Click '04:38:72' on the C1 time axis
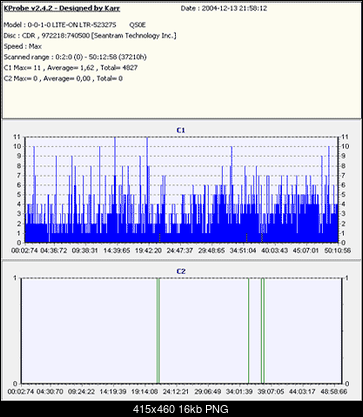 (54, 250)
